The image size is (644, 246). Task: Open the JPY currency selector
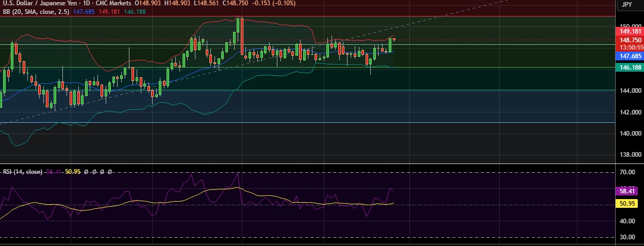click(626, 5)
